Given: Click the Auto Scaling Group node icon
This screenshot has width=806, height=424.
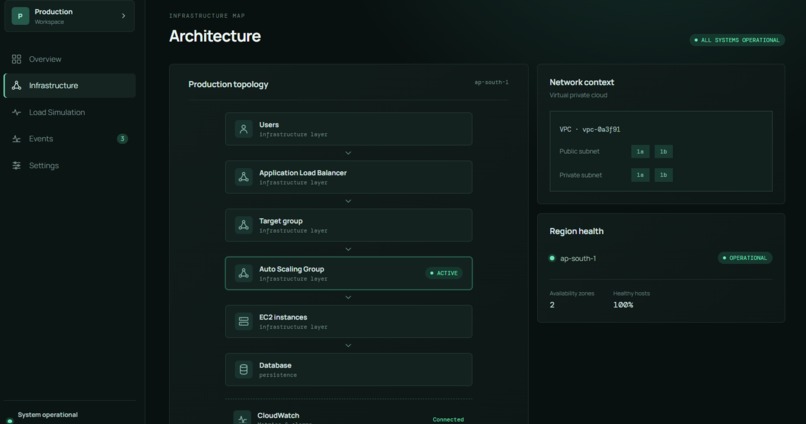Looking at the screenshot, I should (244, 273).
